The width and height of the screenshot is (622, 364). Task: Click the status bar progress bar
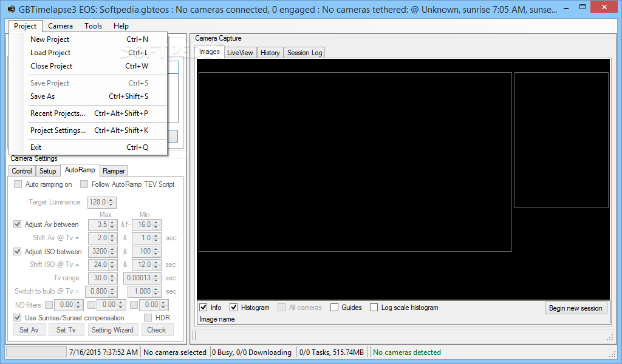pyautogui.click(x=36, y=352)
